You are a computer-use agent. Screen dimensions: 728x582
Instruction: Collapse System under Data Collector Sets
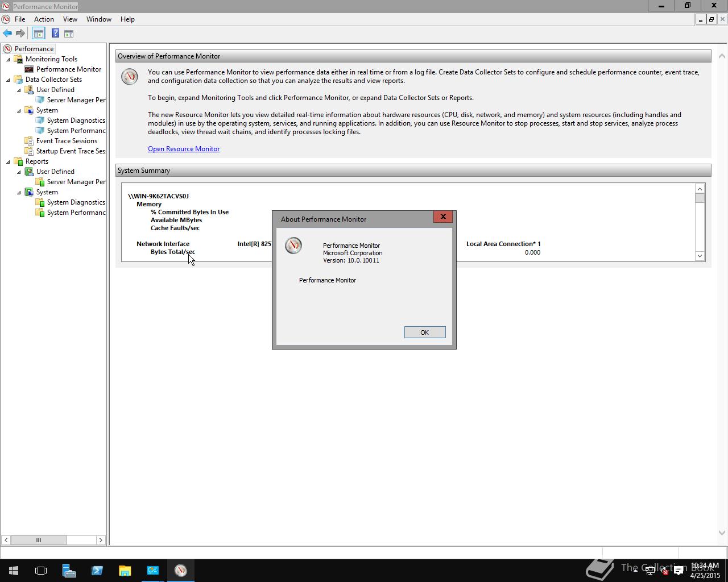point(19,110)
